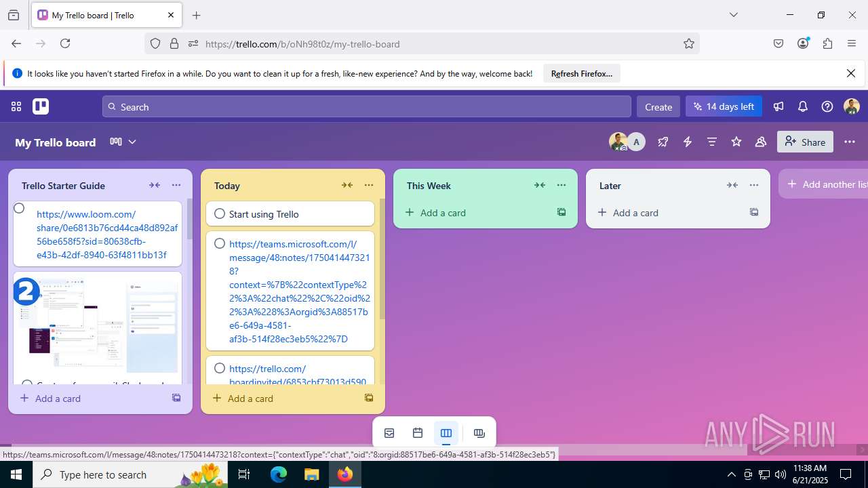
Task: Open the Switch boards icon in bottom bar
Action: (479, 433)
